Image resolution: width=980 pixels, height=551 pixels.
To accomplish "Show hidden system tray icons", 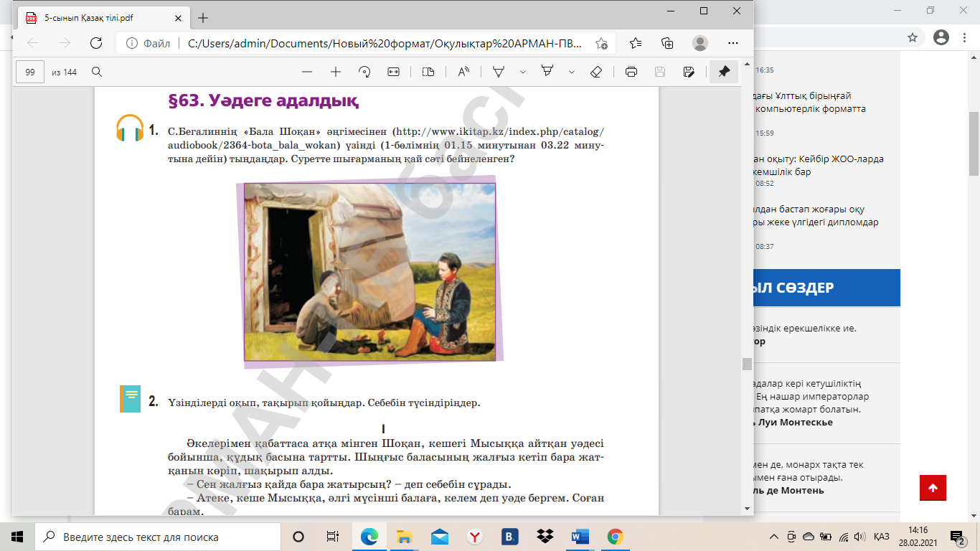I will pos(774,537).
